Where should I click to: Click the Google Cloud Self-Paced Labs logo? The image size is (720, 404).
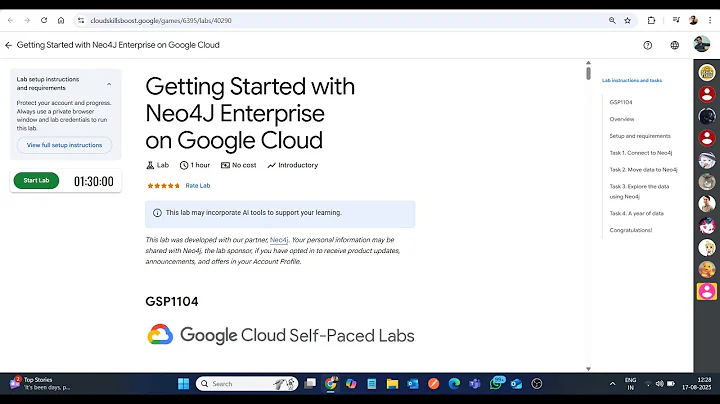pos(281,335)
